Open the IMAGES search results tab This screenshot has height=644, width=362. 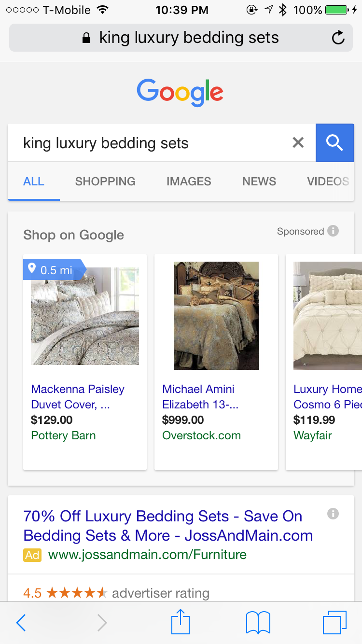coord(189,181)
